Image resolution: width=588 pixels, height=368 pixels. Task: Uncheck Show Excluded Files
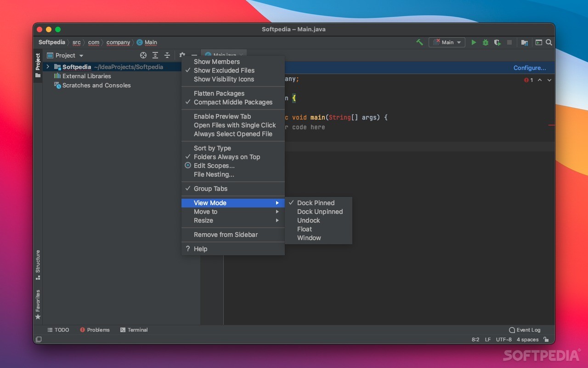point(233,70)
